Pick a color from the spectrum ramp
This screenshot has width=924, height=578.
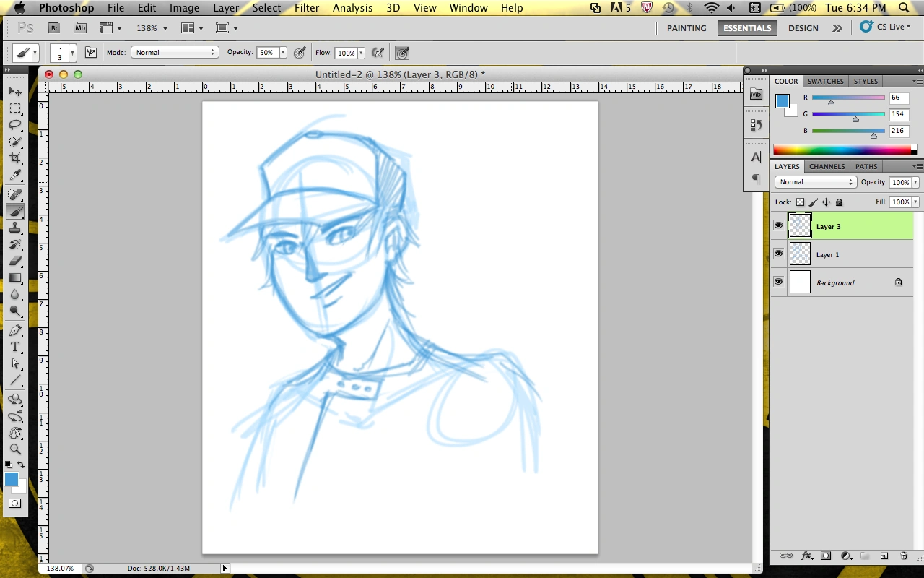tap(842, 150)
